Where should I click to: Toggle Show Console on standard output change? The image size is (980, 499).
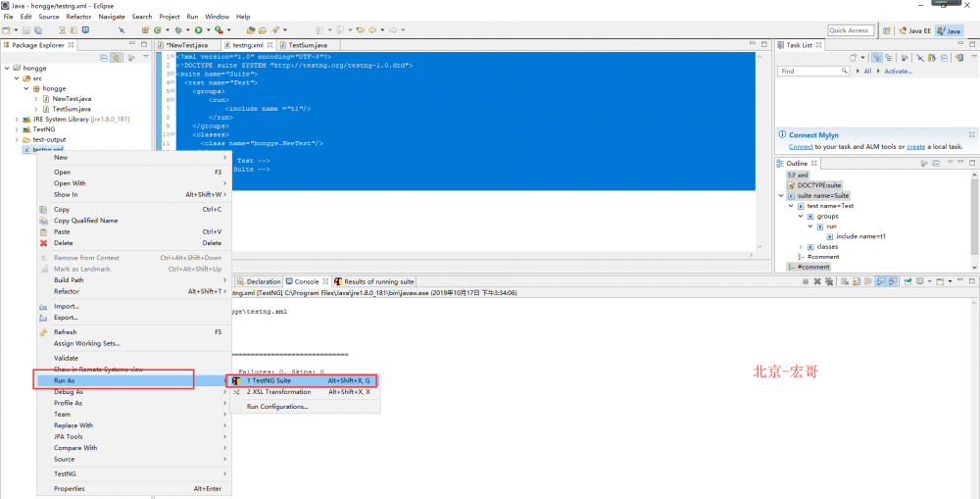pos(881,281)
